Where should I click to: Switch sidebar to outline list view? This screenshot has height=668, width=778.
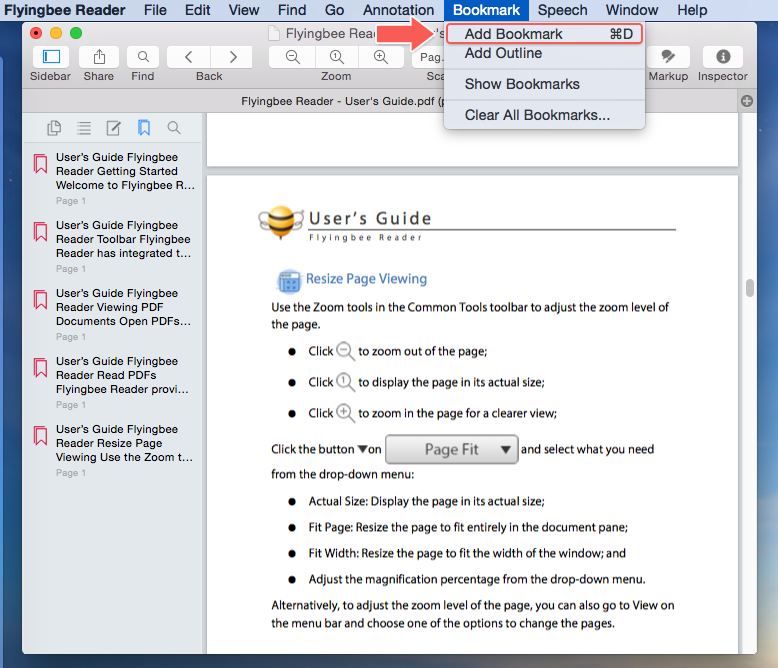pyautogui.click(x=84, y=128)
